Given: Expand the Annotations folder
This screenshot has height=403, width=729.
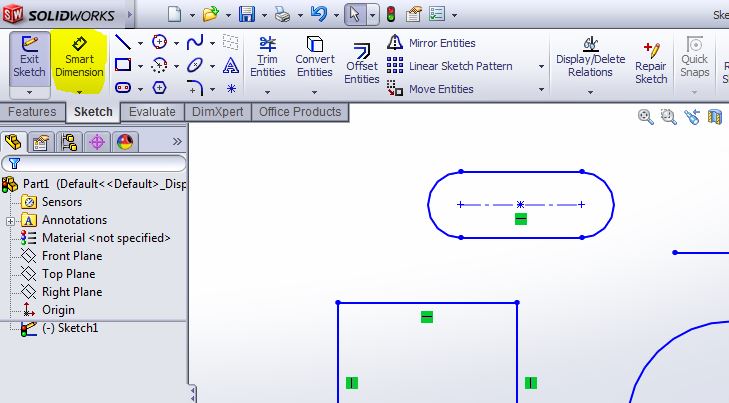Looking at the screenshot, I should (x=10, y=221).
